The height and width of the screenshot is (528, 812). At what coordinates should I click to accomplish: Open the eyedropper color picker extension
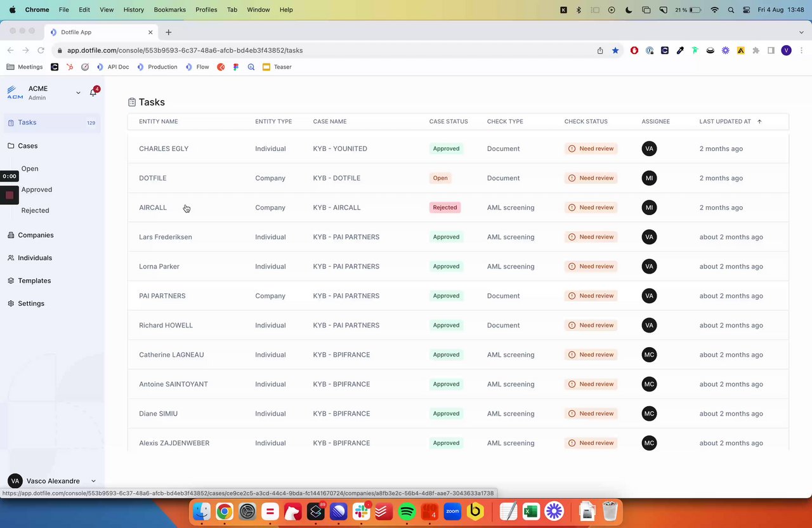(680, 50)
